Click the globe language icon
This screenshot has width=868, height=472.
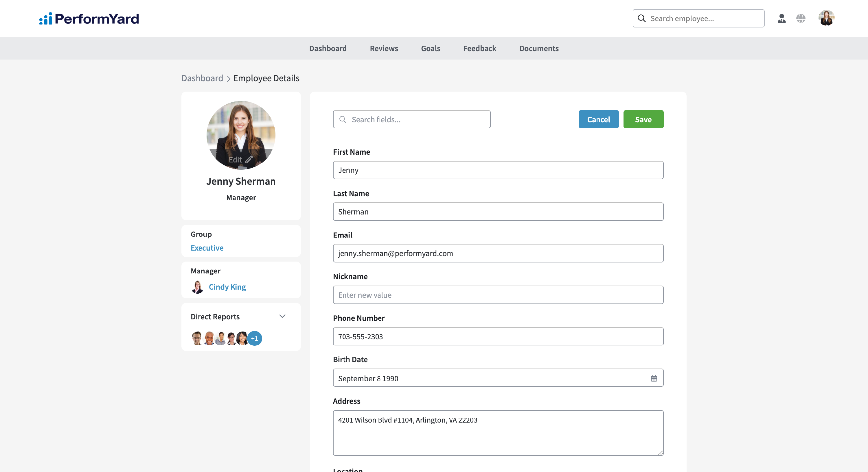coord(801,18)
